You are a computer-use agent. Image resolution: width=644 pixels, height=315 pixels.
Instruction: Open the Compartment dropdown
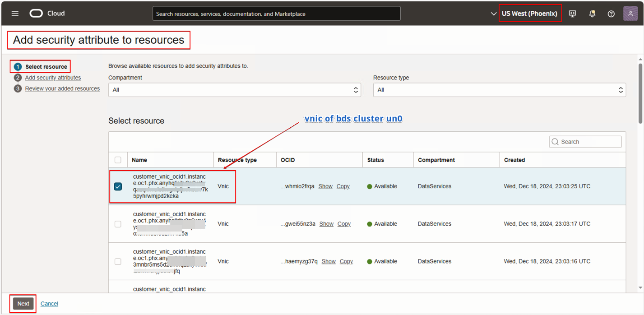coord(234,90)
